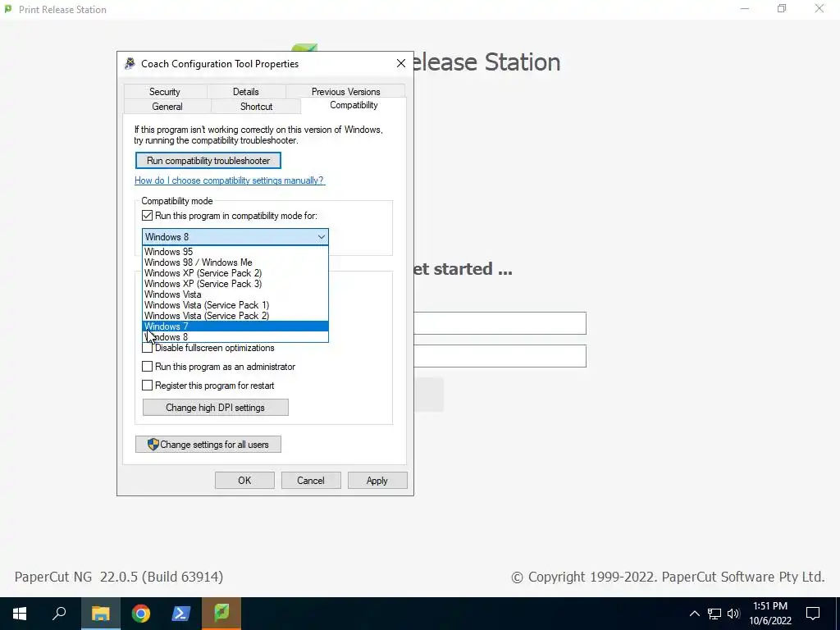840x630 pixels.
Task: Show hidden system tray icons
Action: 694,614
